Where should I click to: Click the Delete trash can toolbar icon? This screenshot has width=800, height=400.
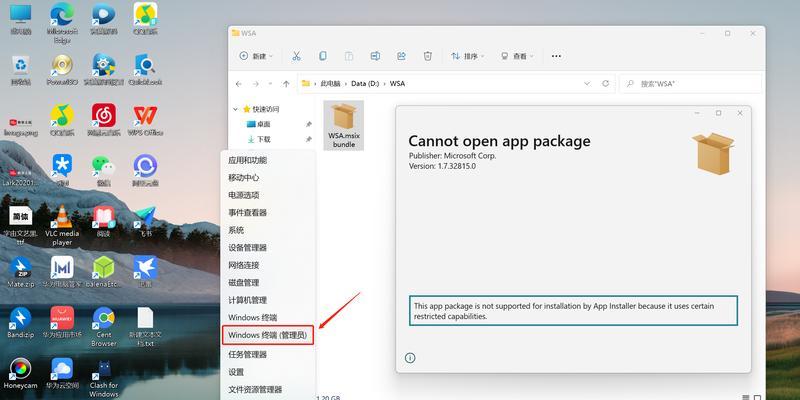tap(428, 57)
